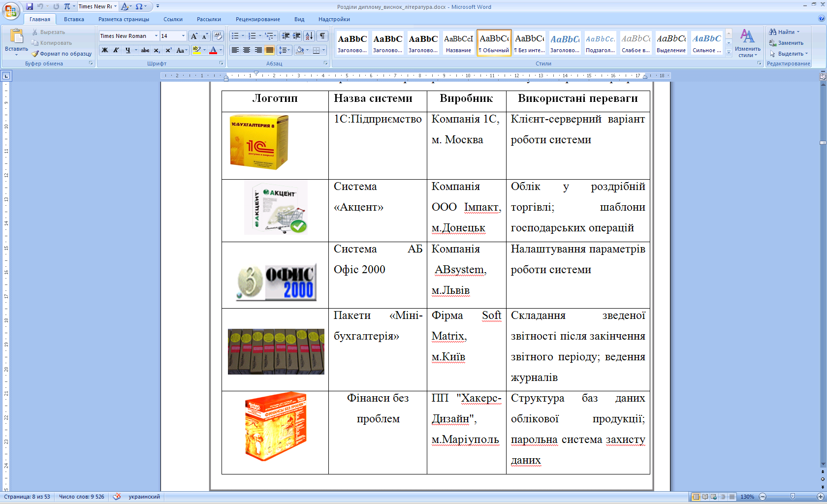Screen dimensions: 827x504
Task: Toggle superscript formatting
Action: [169, 50]
